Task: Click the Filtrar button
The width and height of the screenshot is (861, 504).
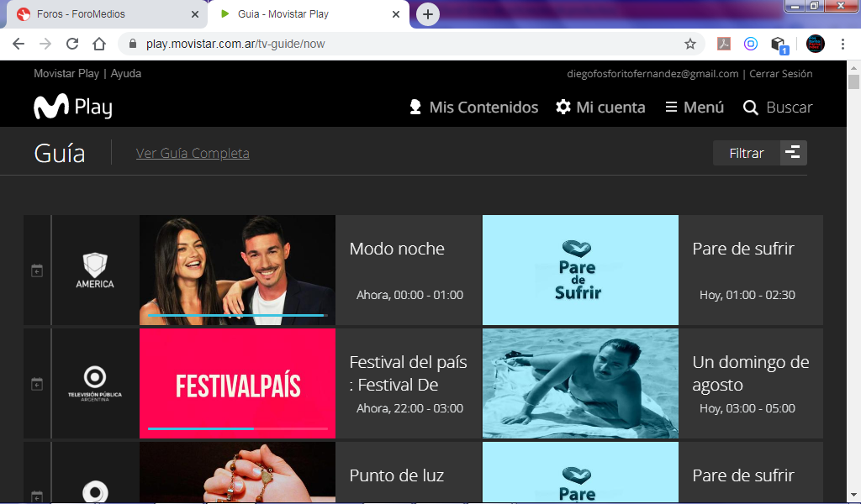Action: tap(747, 153)
